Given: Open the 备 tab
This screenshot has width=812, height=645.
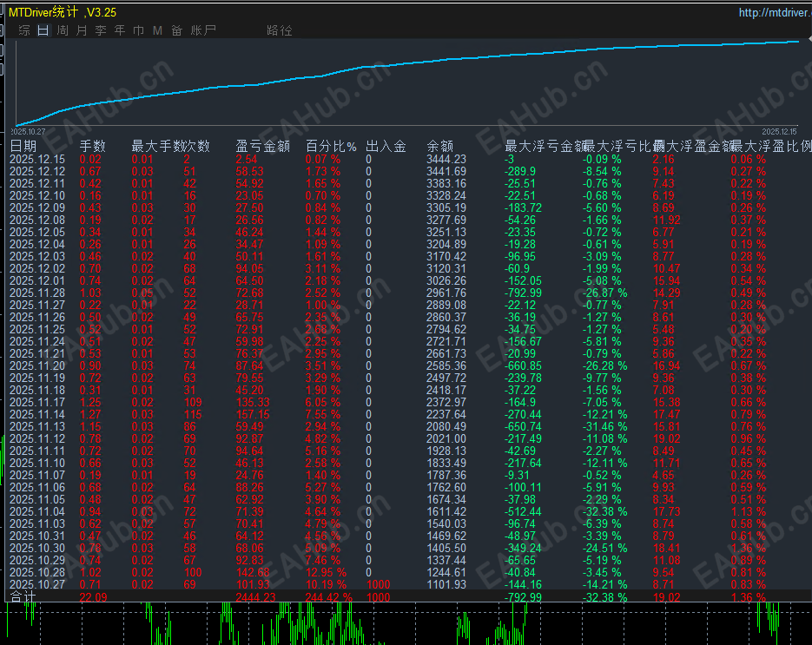Looking at the screenshot, I should click(176, 30).
